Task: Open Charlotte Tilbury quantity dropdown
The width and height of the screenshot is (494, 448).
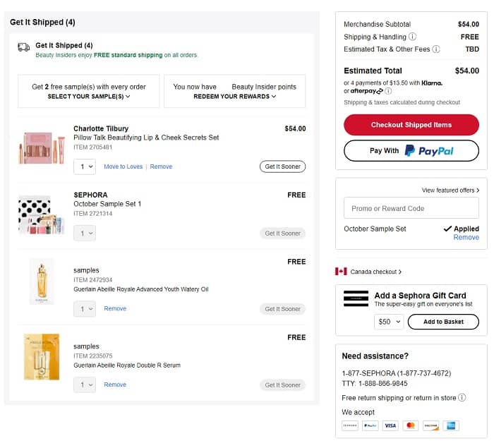Action: pos(85,167)
